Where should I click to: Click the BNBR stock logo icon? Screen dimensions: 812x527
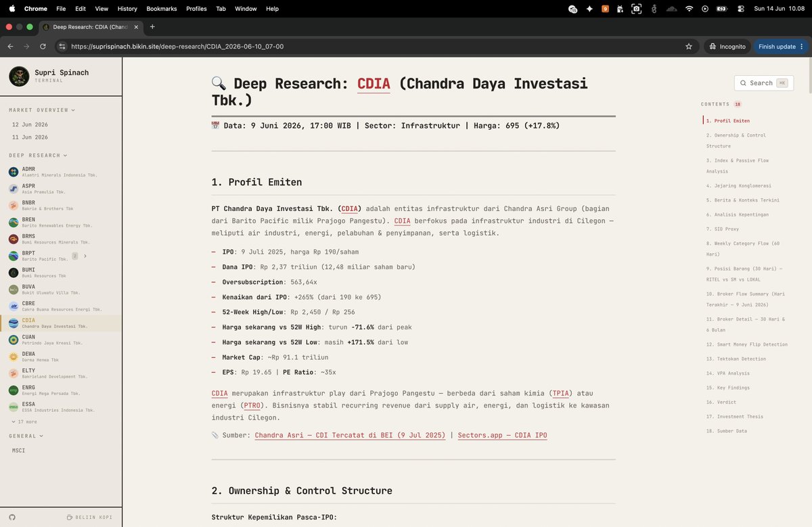click(x=14, y=206)
